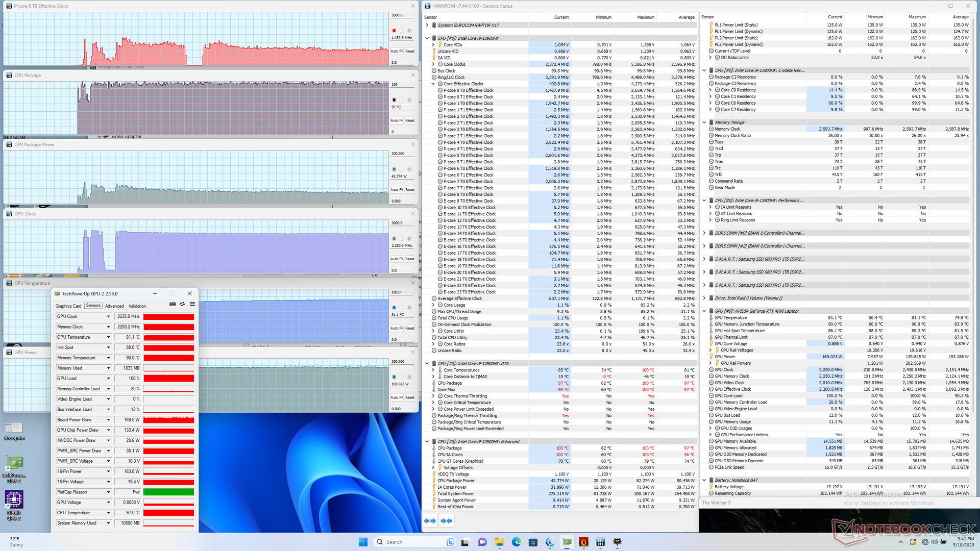Close the GPU Clock graph window

[413, 214]
